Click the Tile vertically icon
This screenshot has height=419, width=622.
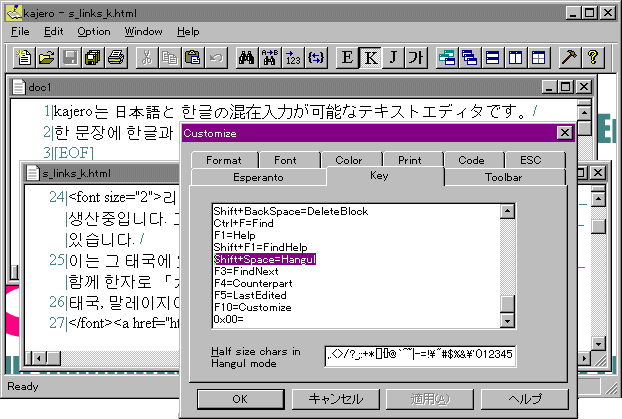point(516,58)
